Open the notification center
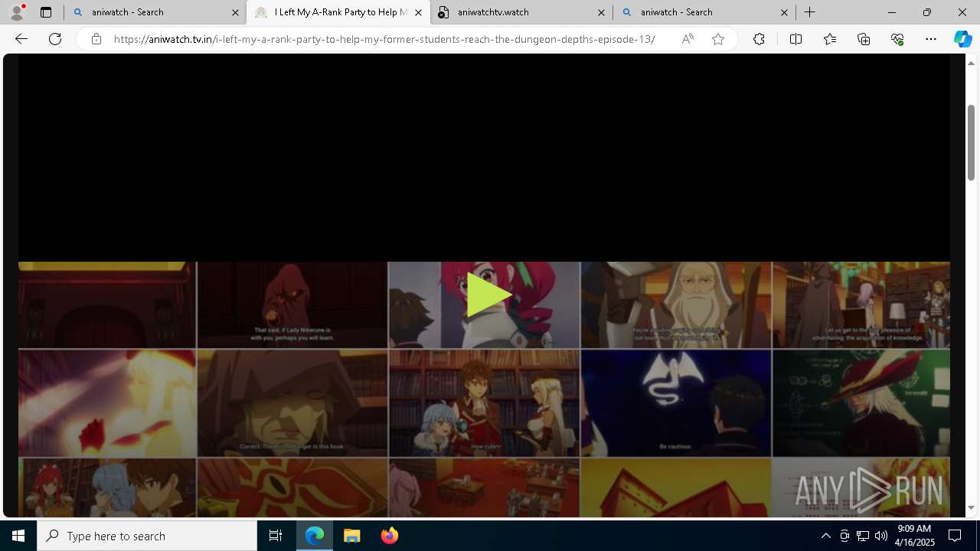980x551 pixels. click(955, 536)
